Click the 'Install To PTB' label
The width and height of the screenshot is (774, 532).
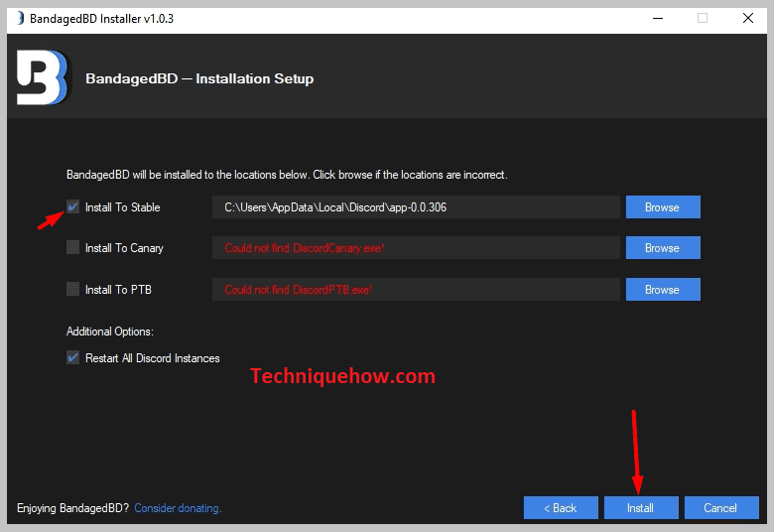click(118, 290)
